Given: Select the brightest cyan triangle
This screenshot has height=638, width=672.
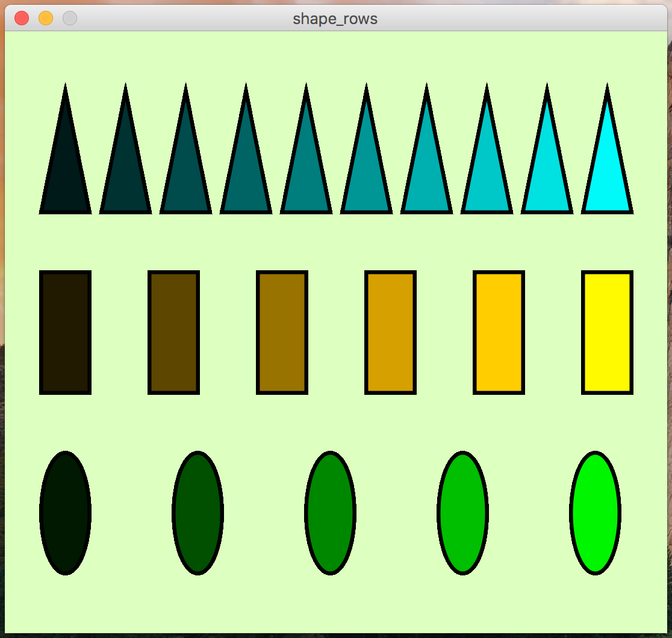Looking at the screenshot, I should (607, 175).
